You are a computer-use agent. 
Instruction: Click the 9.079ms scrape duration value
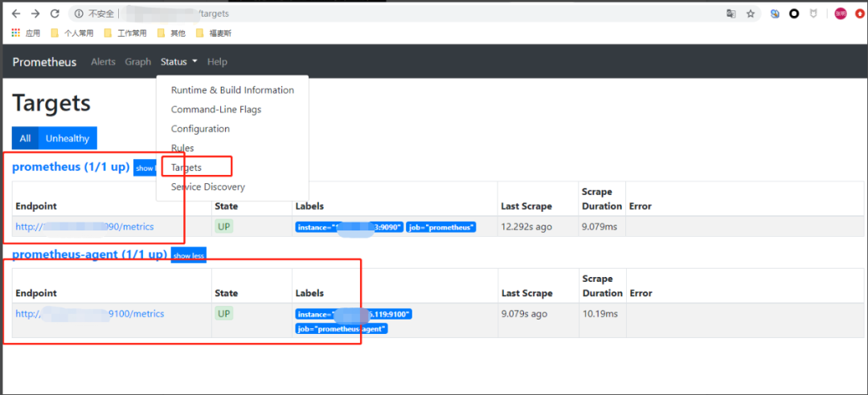click(x=599, y=226)
